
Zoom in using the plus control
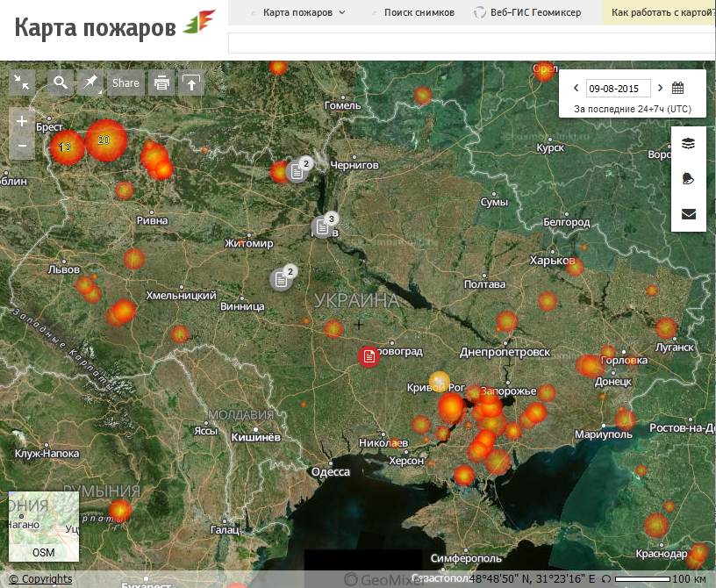pyautogui.click(x=20, y=119)
